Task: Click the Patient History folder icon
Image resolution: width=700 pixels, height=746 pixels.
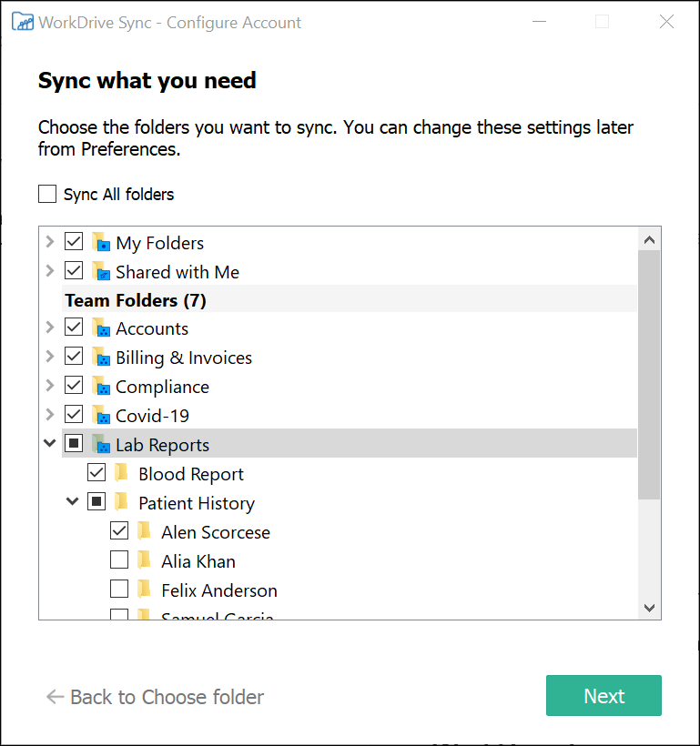Action: (x=121, y=501)
